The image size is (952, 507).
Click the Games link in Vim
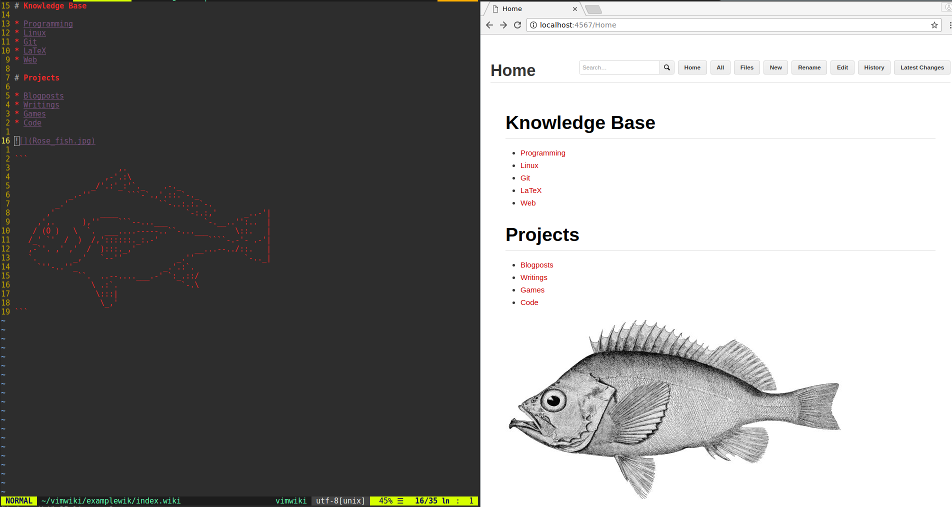click(35, 114)
